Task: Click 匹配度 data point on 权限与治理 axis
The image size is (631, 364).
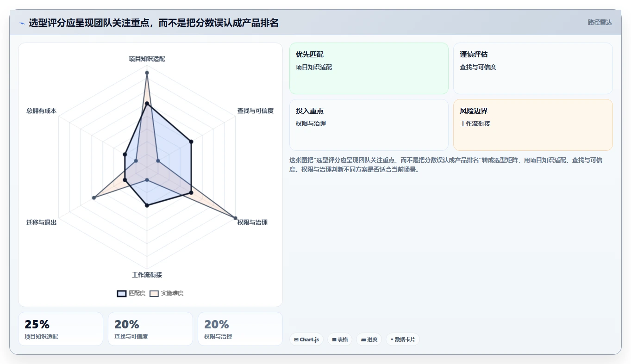Action: pos(191,192)
